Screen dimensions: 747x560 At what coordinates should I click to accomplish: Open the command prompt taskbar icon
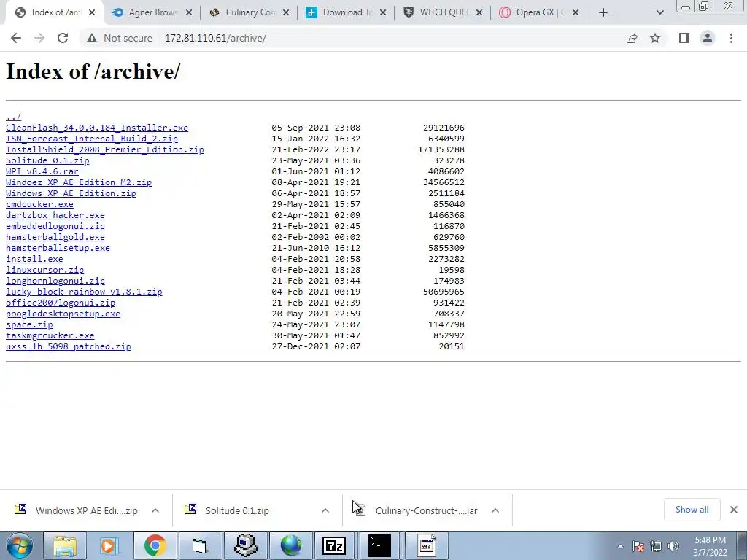click(x=379, y=545)
